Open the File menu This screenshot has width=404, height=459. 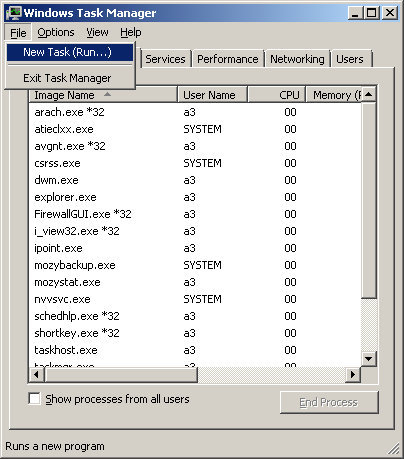coord(18,33)
